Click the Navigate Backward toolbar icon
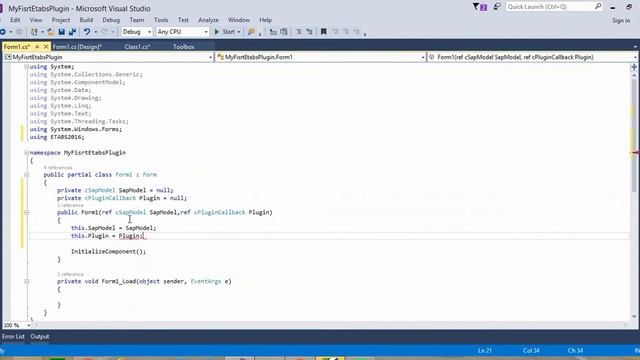The height and width of the screenshot is (360, 640). 3,32
